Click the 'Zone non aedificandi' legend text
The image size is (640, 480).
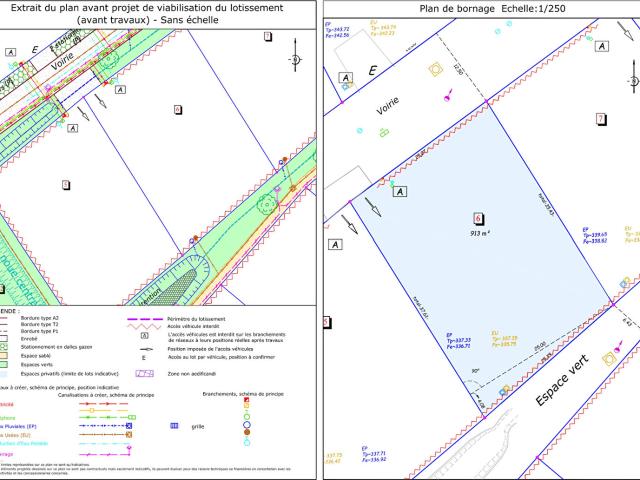click(x=191, y=373)
